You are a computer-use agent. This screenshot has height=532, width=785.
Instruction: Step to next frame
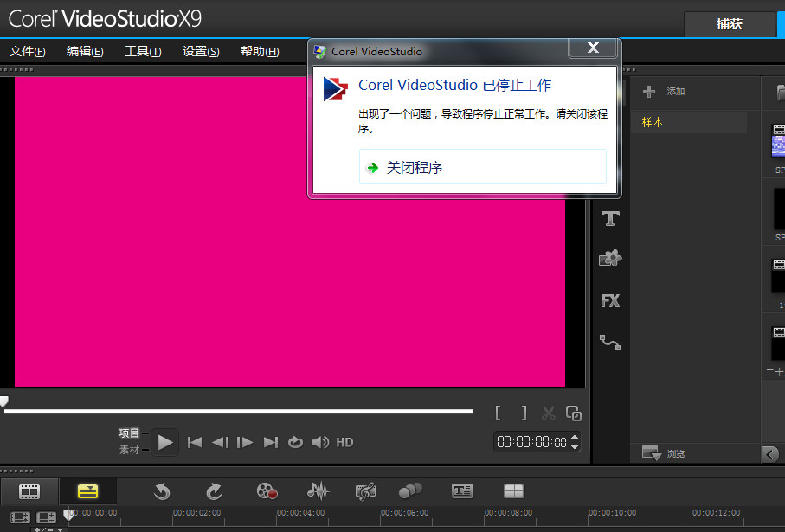tap(245, 442)
